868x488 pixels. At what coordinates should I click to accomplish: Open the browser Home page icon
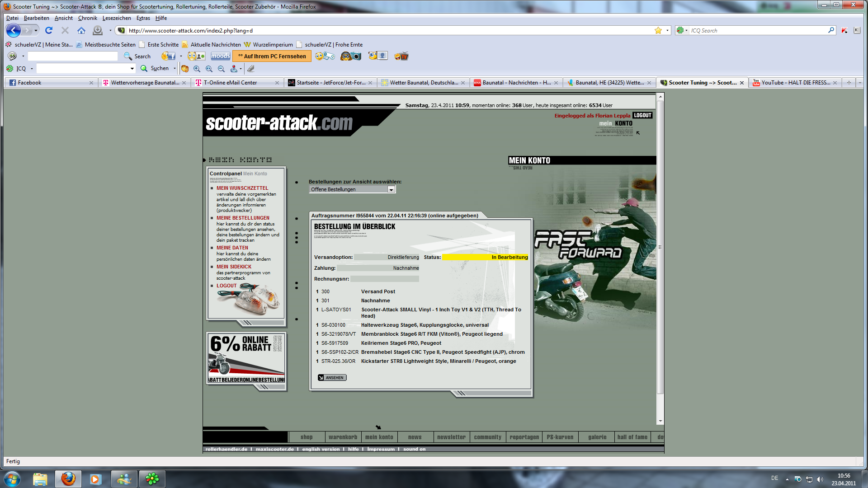pyautogui.click(x=81, y=30)
